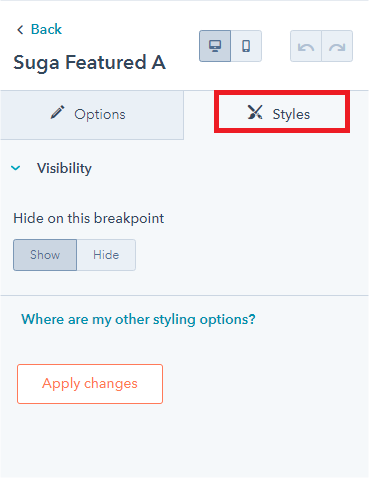
Task: Click the undo arrow icon
Action: (306, 47)
